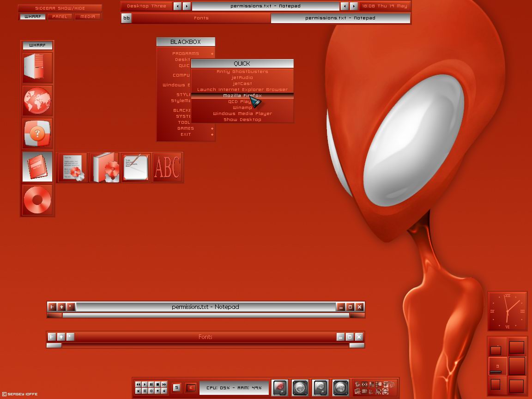The width and height of the screenshot is (532, 399).
Task: Toggle the E button in the bottom dock
Action: pyautogui.click(x=191, y=388)
